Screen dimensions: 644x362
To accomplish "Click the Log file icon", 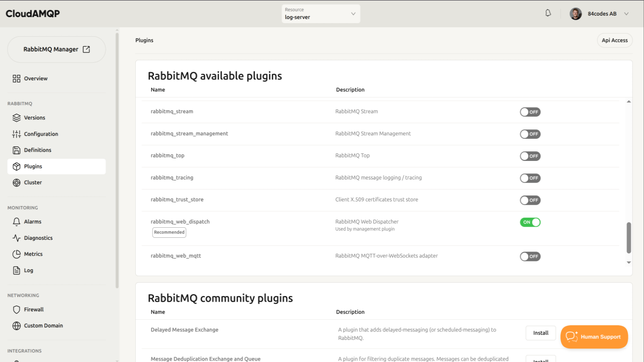I will (x=17, y=270).
